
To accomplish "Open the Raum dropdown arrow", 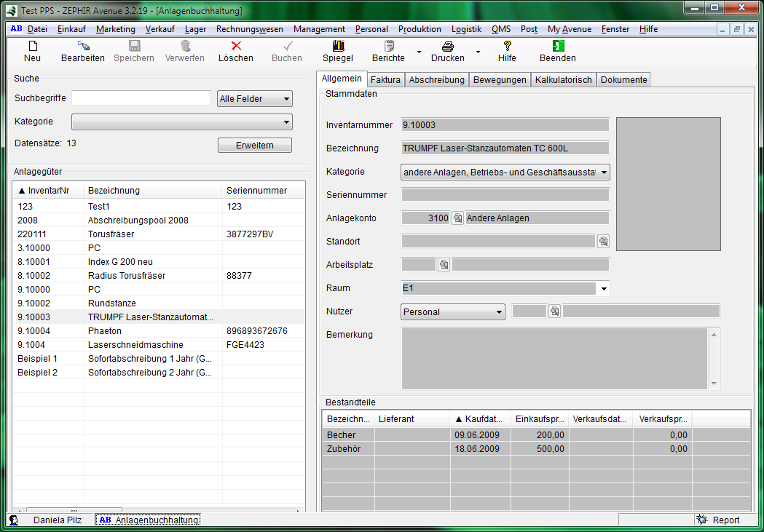I will [603, 289].
